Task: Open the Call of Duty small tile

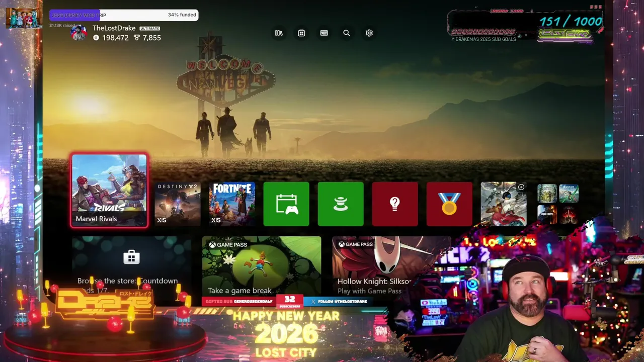Action: coord(547,215)
